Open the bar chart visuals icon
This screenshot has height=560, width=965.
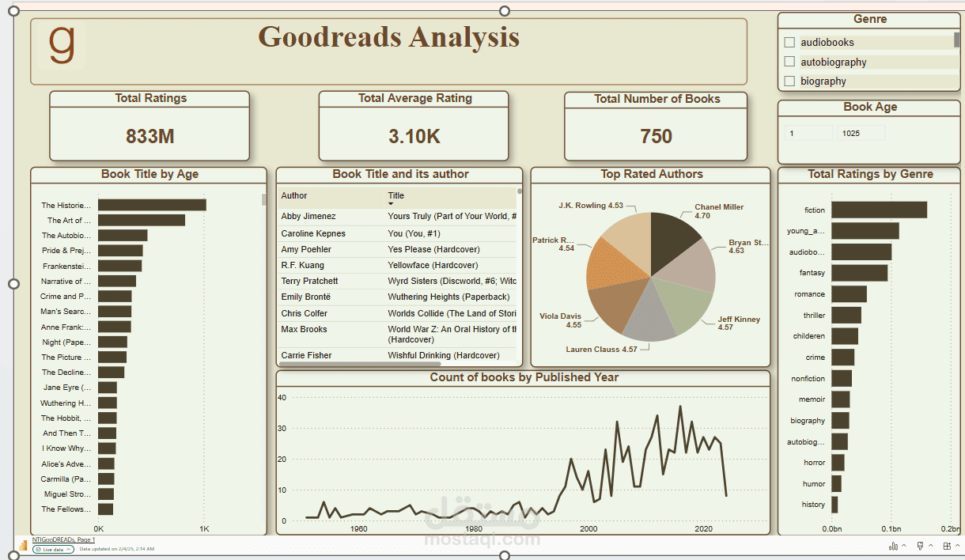click(894, 546)
